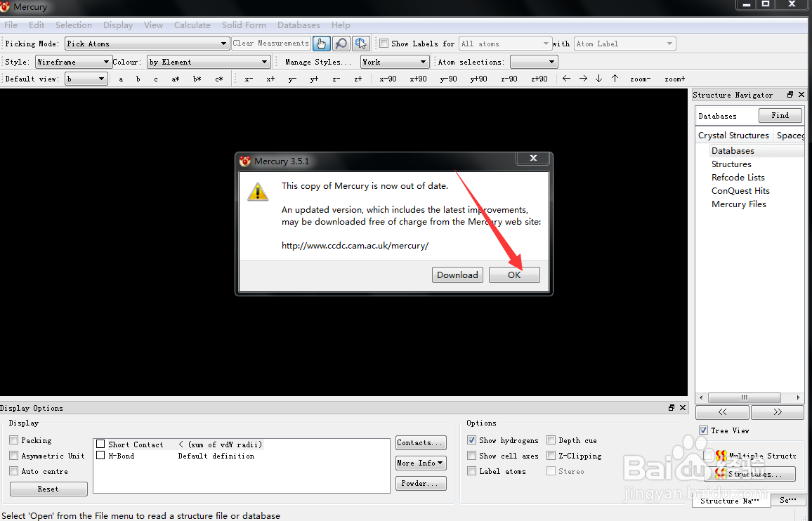812x521 pixels.
Task: Open Solid Form menu
Action: point(244,25)
